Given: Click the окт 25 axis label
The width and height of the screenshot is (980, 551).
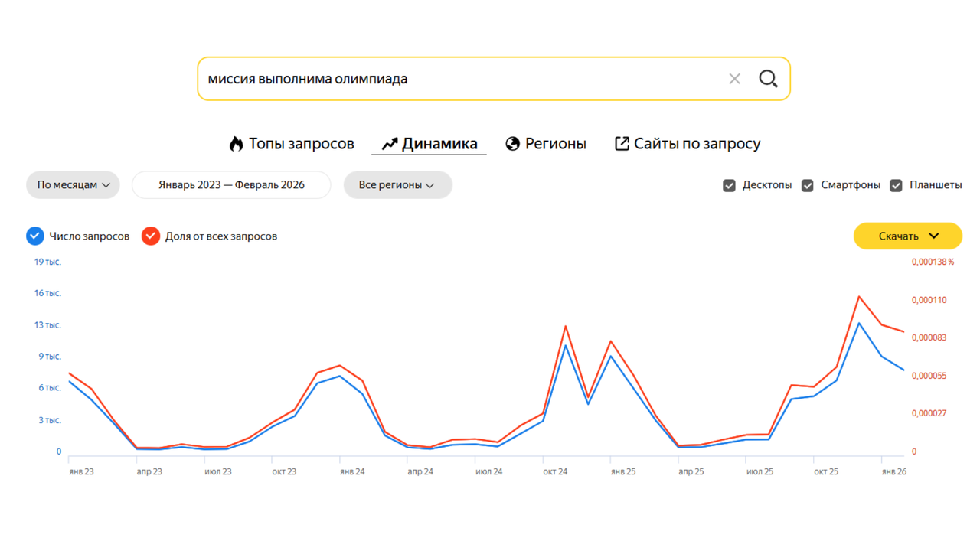Looking at the screenshot, I should tap(826, 472).
